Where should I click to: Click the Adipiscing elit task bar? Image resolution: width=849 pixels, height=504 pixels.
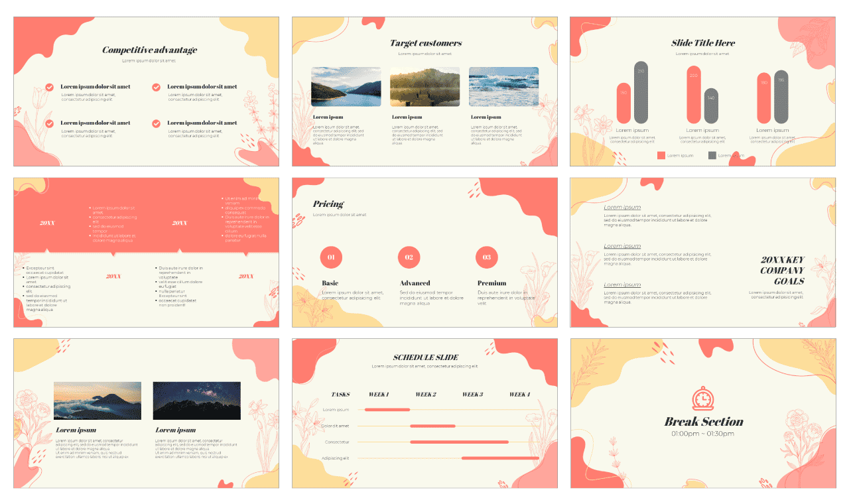tap(500, 458)
